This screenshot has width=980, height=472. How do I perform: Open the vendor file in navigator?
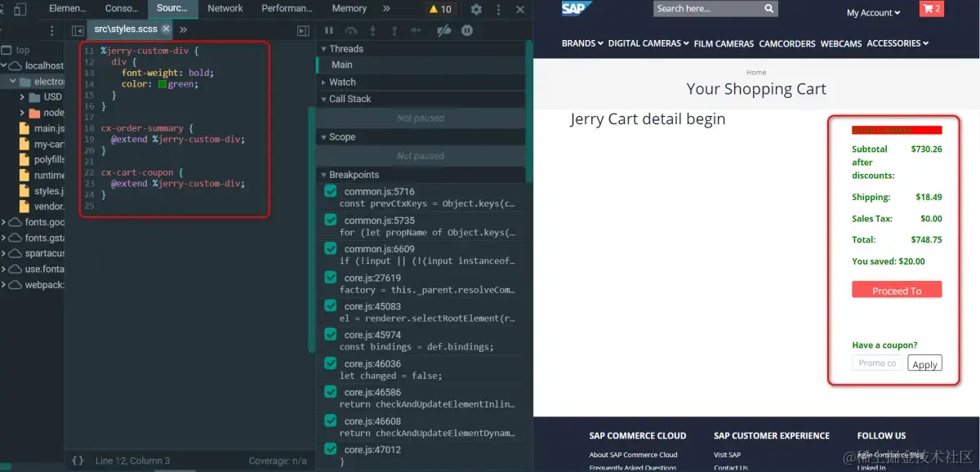coord(42,207)
